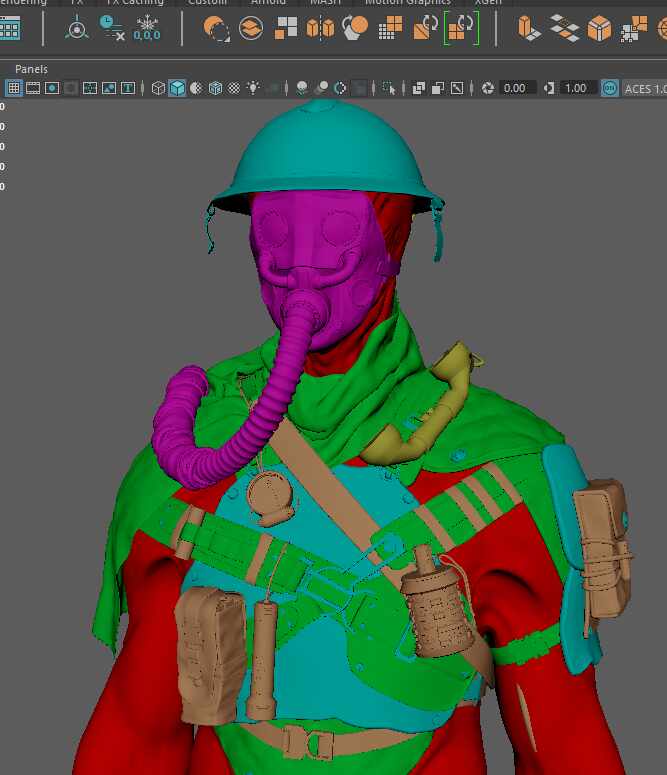Switch to the Motion Graphics shelf tab
Viewport: 667px width, 775px height.
[408, 2]
